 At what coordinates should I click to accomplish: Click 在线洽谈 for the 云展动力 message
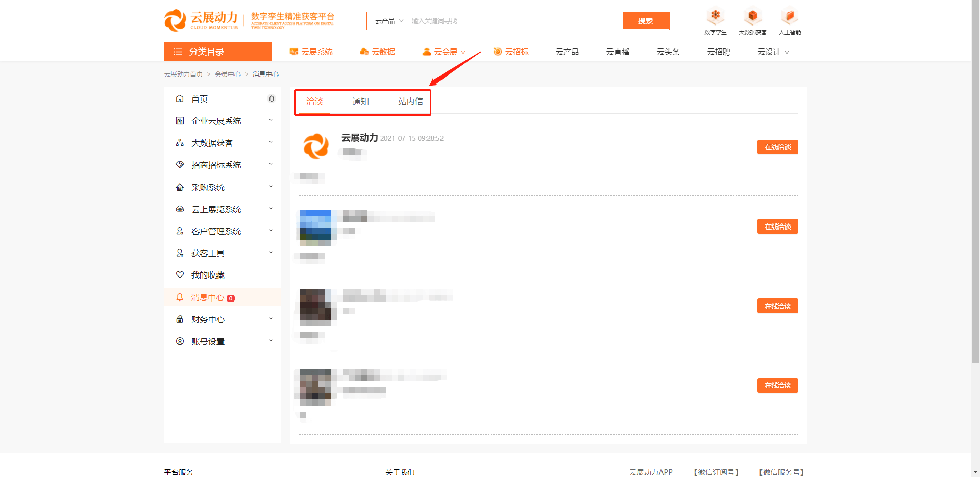click(777, 147)
